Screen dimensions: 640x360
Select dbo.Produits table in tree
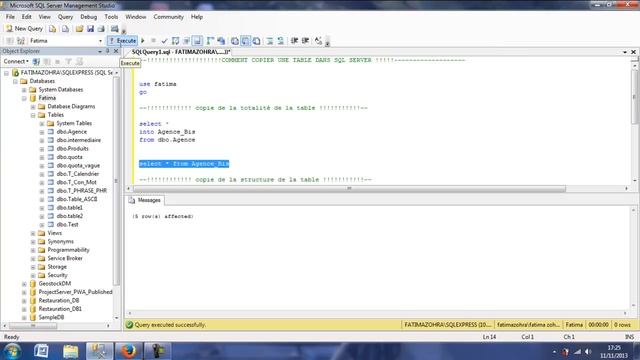(x=72, y=149)
